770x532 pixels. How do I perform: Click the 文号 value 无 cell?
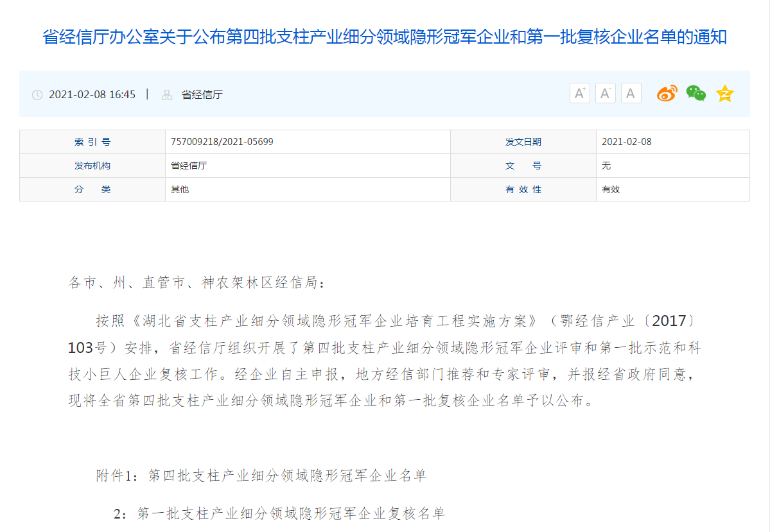coord(606,166)
